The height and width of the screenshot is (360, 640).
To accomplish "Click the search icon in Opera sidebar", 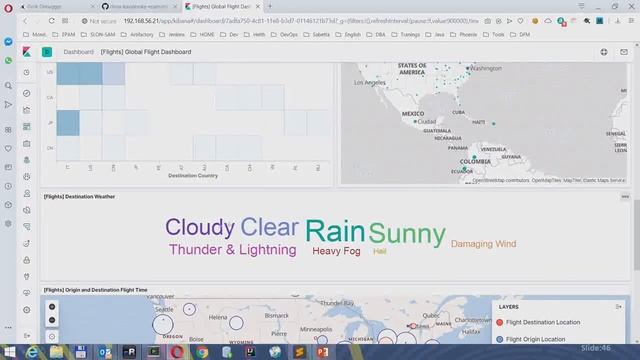I will tap(8, 86).
